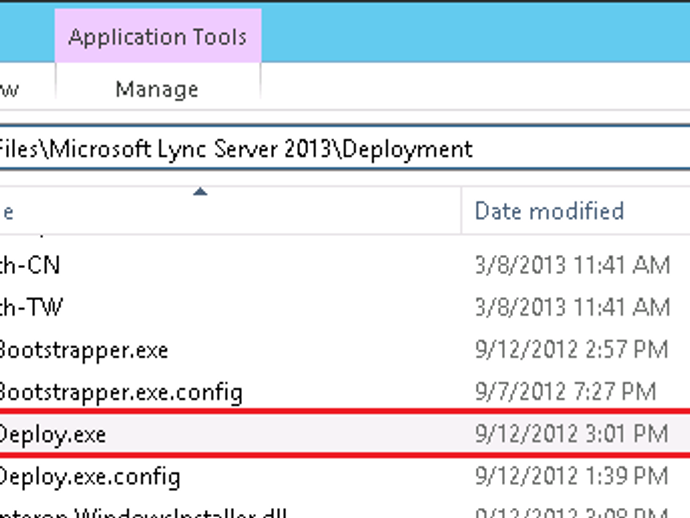Open the Application Tools contextual tab
Image resolution: width=690 pixels, height=518 pixels.
tap(158, 36)
